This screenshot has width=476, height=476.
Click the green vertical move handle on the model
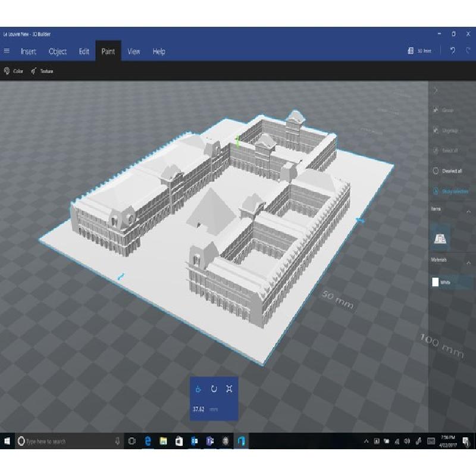coord(237,142)
